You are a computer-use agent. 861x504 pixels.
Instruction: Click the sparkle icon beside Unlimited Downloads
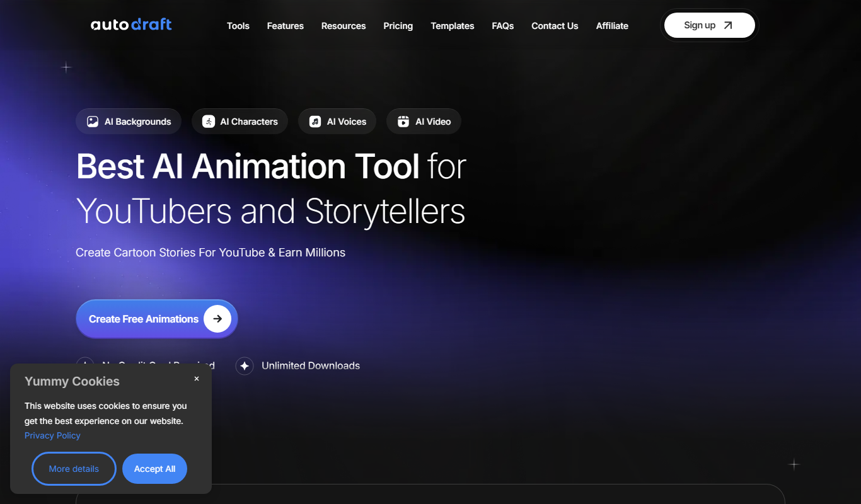coord(245,366)
